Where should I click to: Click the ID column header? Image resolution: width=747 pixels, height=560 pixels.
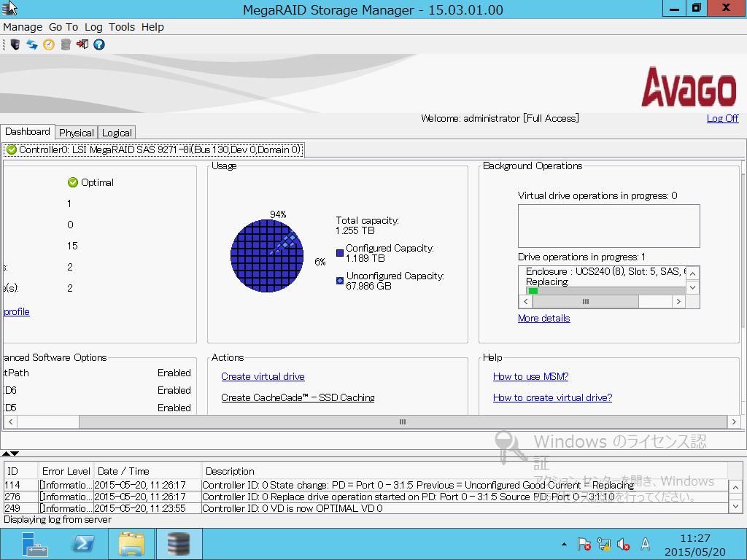tap(21, 472)
